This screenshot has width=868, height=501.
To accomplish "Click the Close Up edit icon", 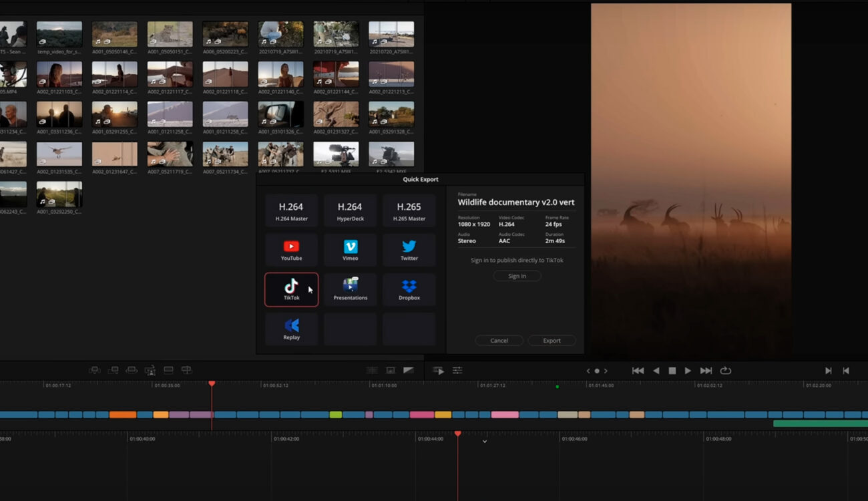I will (150, 370).
